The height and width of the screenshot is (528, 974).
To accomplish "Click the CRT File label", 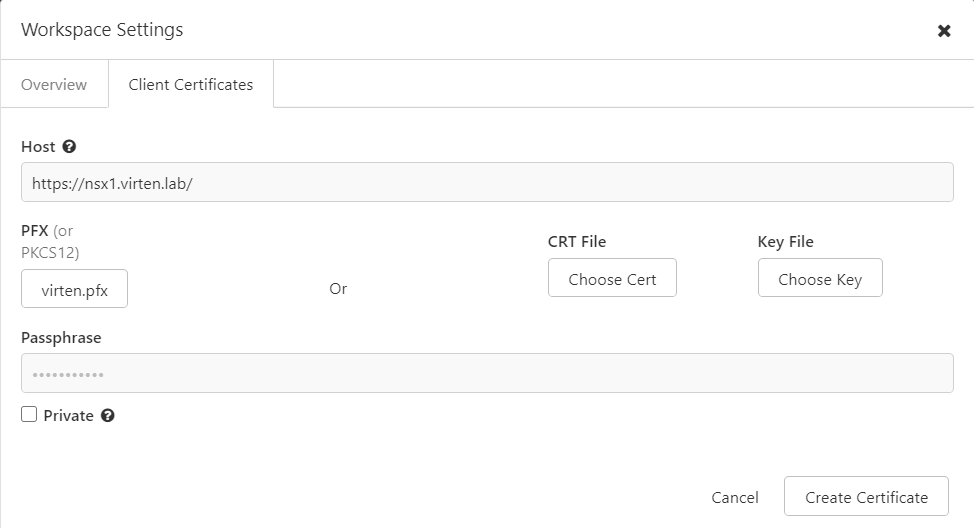I will [577, 242].
